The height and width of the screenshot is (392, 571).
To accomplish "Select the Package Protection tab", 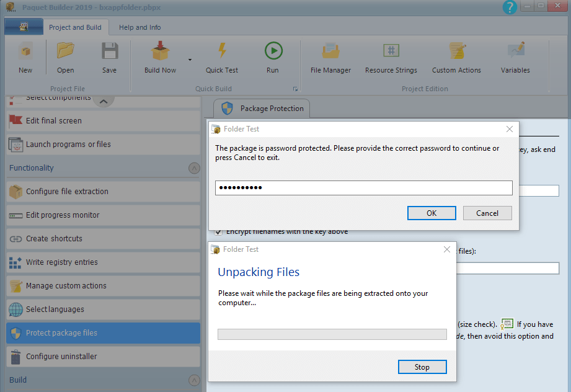I will 261,108.
